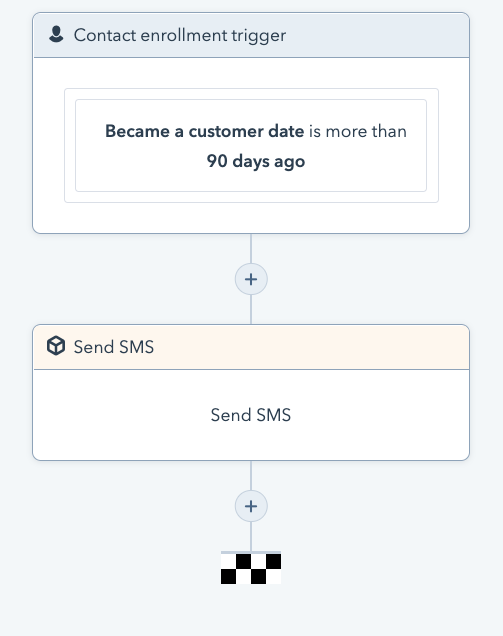Open the Contact enrollment trigger header
Viewport: 503px width, 636px height.
tap(251, 35)
